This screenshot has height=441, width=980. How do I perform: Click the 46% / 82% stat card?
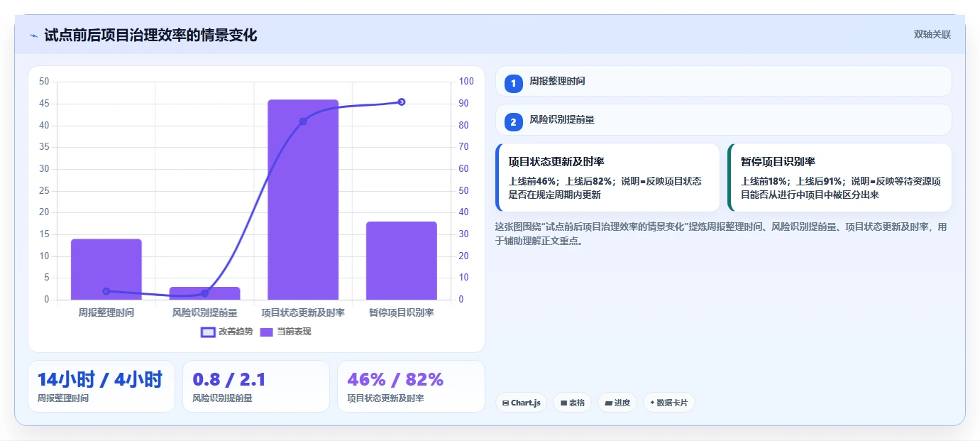(411, 386)
